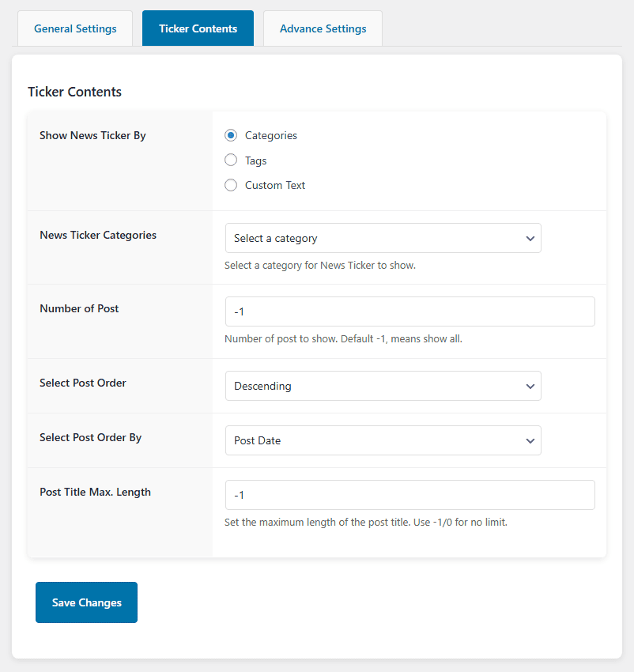Click the Ticker Contents panel heading
The image size is (634, 672).
pyautogui.click(x=74, y=92)
